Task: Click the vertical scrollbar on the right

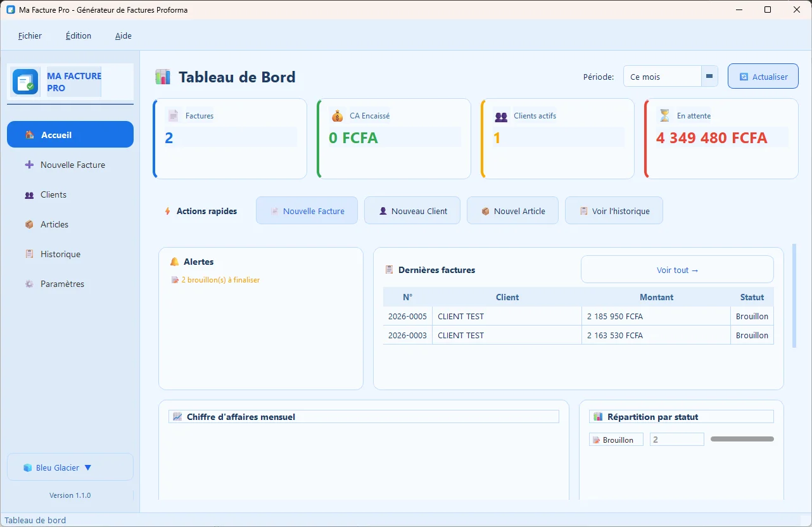Action: pyautogui.click(x=794, y=298)
